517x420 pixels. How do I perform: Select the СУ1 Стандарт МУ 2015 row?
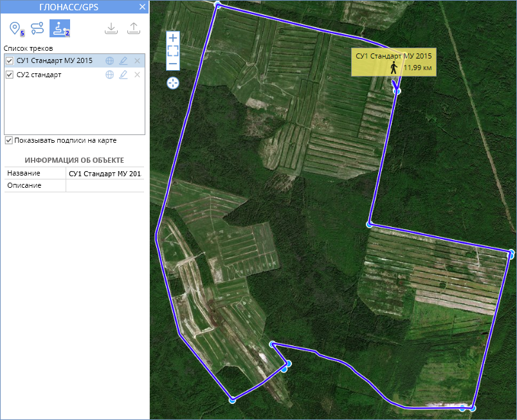pyautogui.click(x=75, y=60)
